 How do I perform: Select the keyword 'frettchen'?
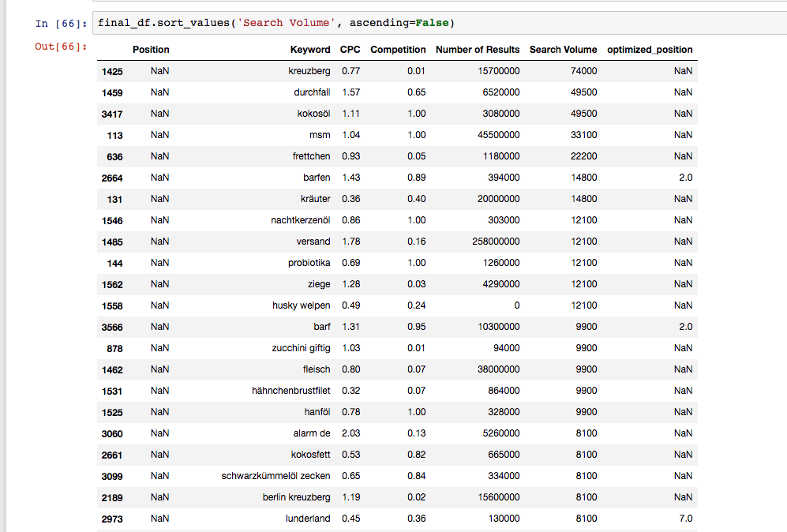point(312,156)
